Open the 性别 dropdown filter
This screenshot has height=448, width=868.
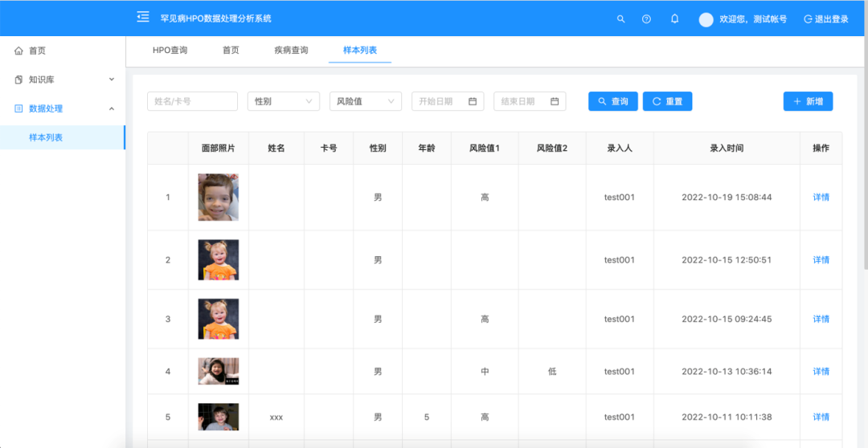[284, 101]
